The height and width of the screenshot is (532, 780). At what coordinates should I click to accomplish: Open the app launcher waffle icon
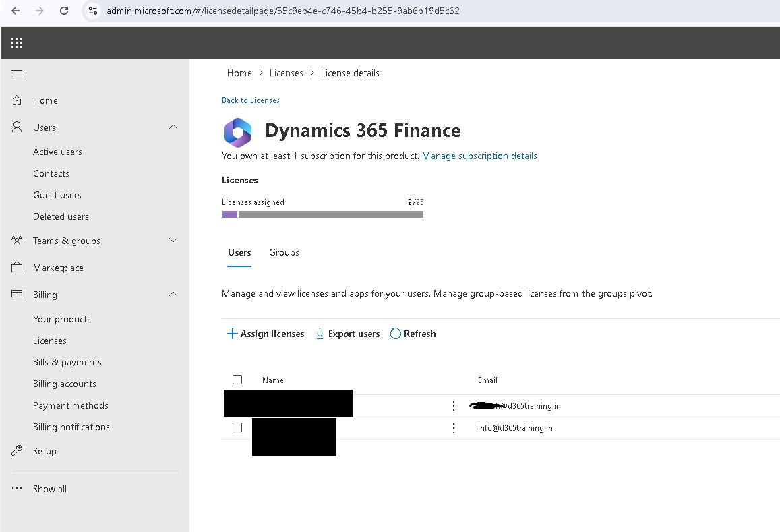coord(17,43)
